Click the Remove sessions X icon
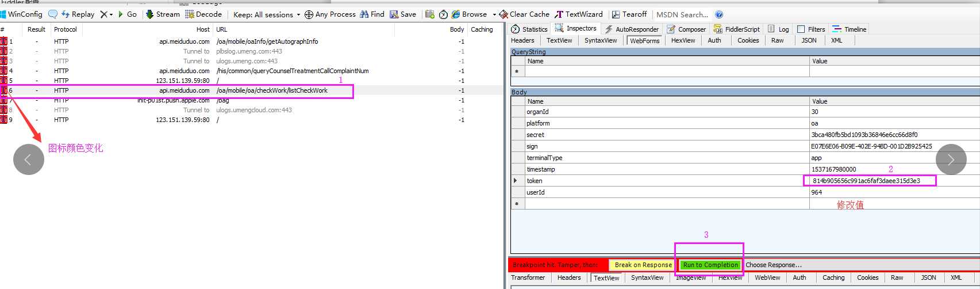 coord(103,14)
